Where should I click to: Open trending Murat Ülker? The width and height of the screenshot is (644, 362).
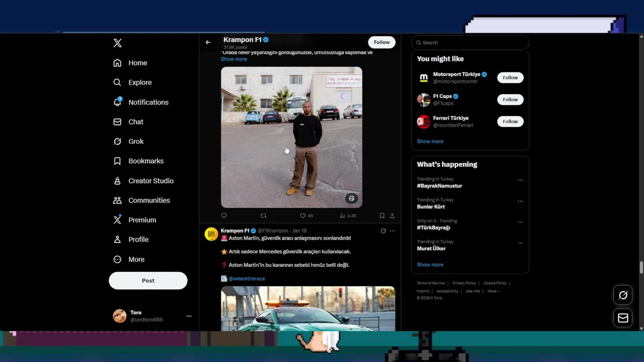(431, 248)
